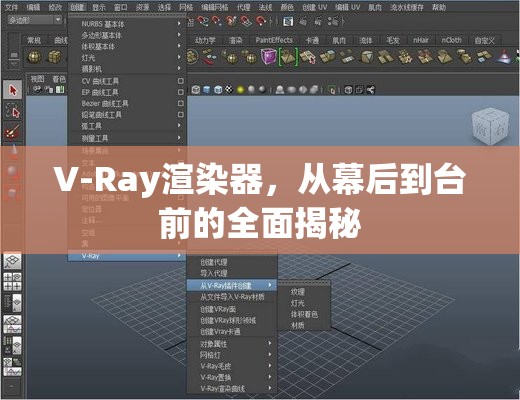Screen dimensions: 520x400
Task: Open EP 曲线工具 option box
Action: (x=180, y=92)
